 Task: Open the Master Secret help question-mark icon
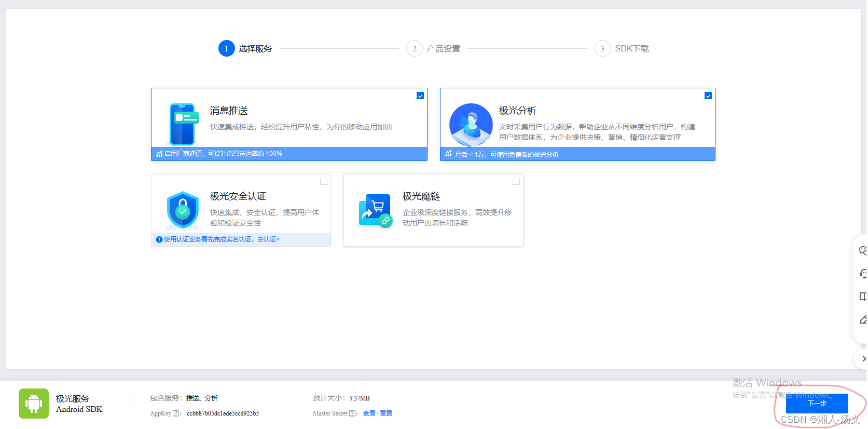pos(353,413)
